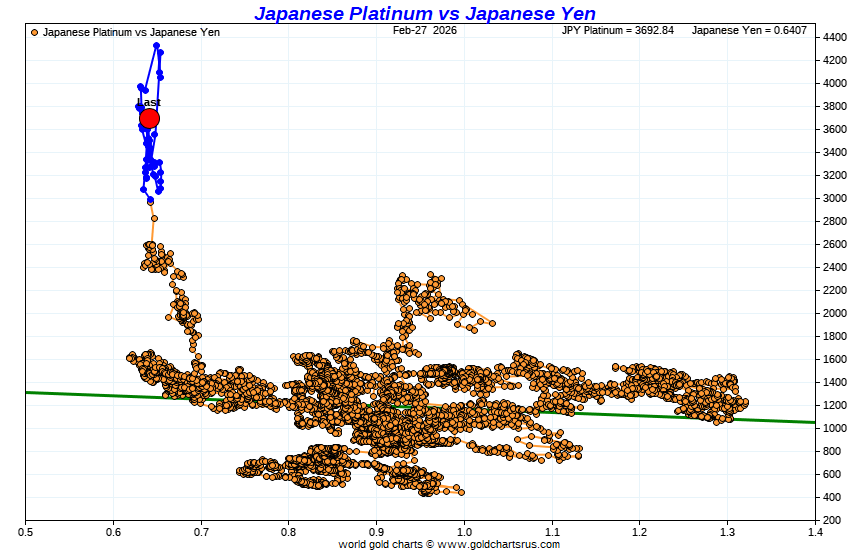Click the 2000 y-axis tick label

[832, 313]
